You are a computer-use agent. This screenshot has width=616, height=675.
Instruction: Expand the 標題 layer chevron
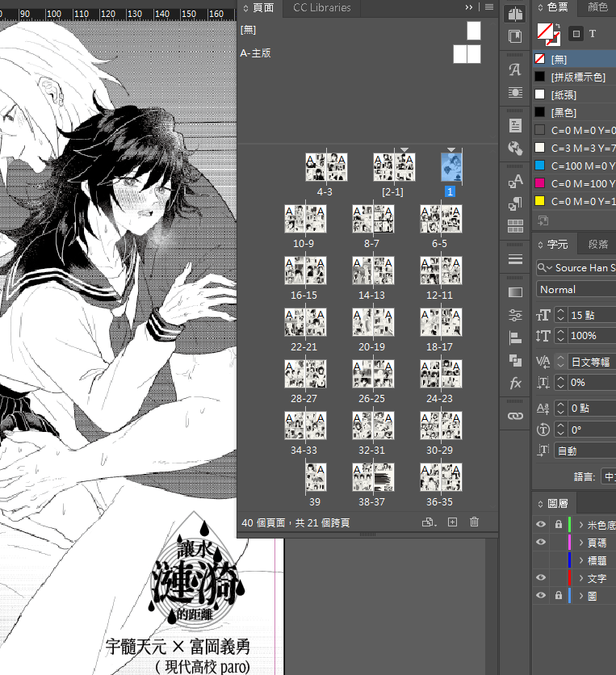581,560
